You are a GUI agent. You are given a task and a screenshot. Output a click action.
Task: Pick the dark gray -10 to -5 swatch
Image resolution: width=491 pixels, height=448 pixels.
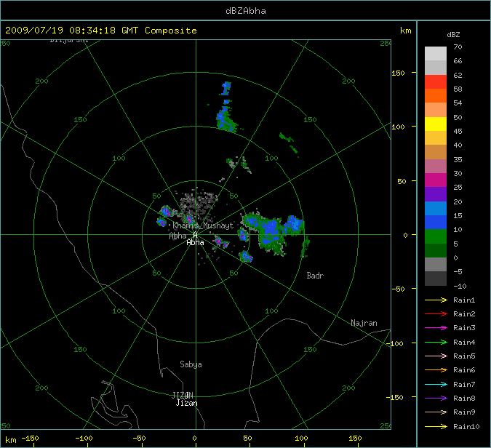[x=436, y=279]
